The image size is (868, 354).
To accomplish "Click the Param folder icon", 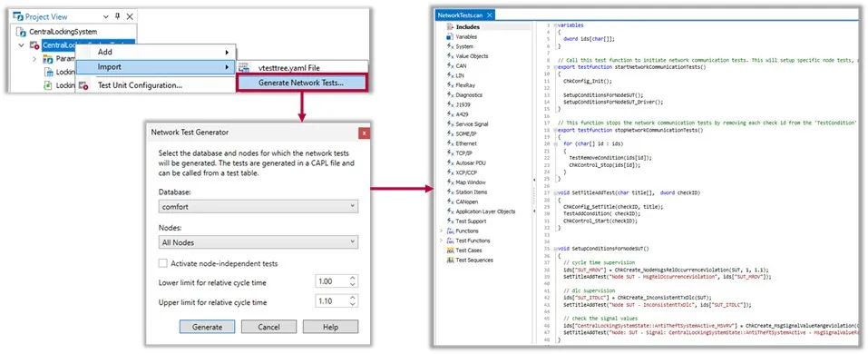I will (x=47, y=59).
